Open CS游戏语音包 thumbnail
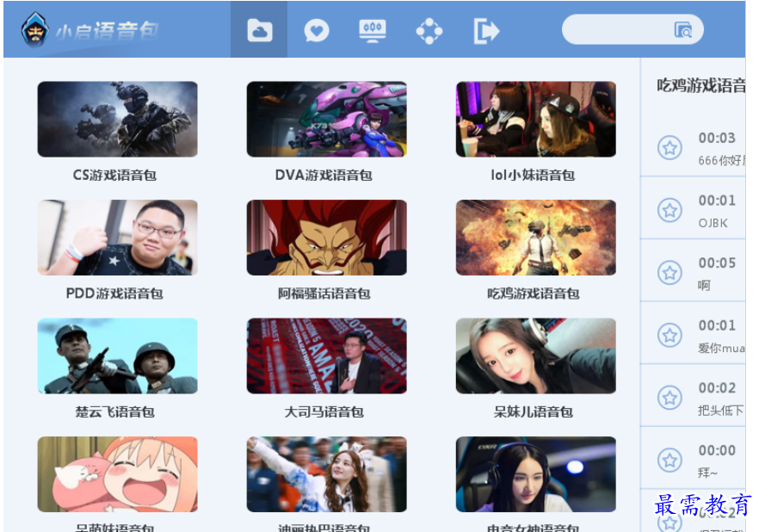Screen dimensions: 759x532 point(118,119)
